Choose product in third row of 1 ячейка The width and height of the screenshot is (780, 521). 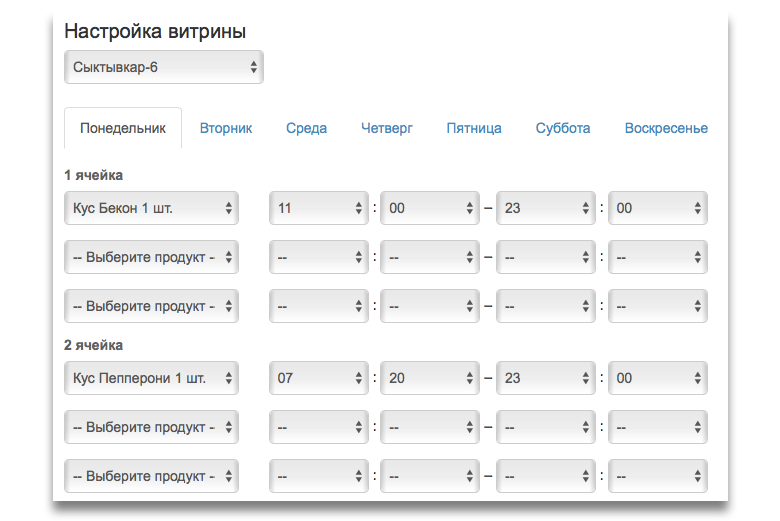[x=151, y=306]
